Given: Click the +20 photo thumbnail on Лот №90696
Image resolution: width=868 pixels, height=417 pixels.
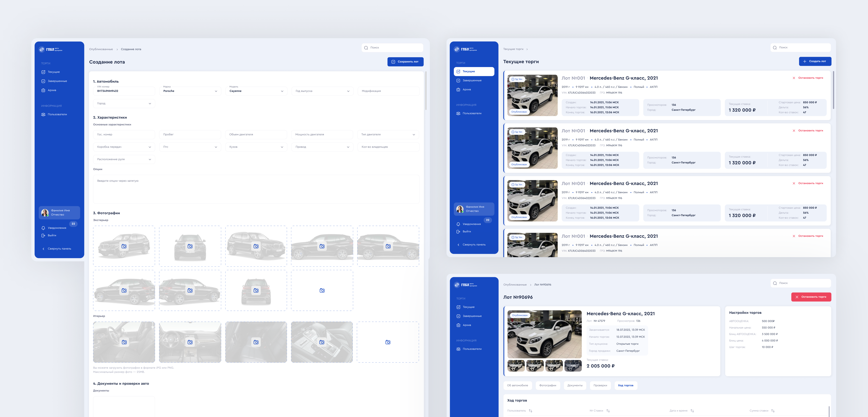Looking at the screenshot, I should [573, 366].
